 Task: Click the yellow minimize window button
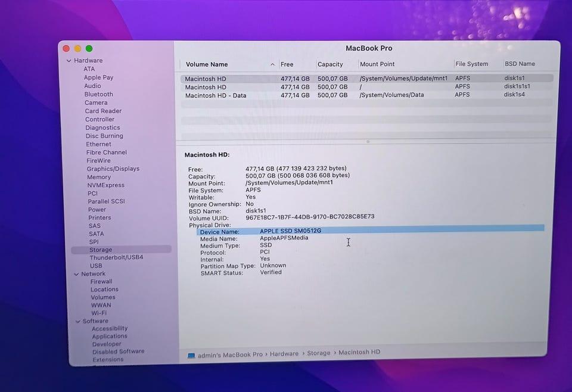point(77,48)
